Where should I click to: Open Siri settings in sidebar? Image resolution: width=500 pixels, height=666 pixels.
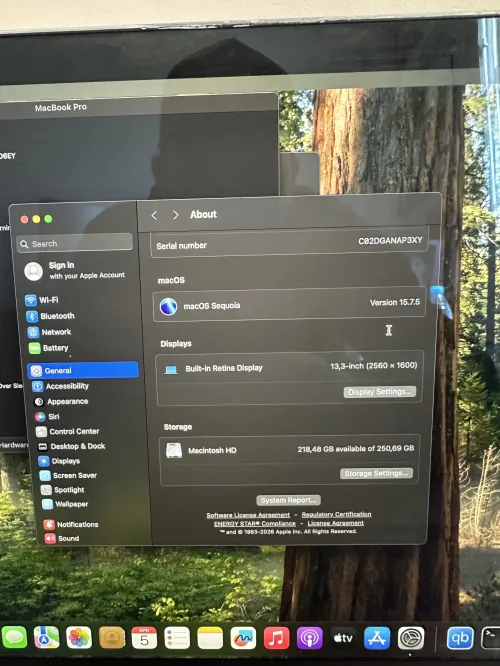47,417
